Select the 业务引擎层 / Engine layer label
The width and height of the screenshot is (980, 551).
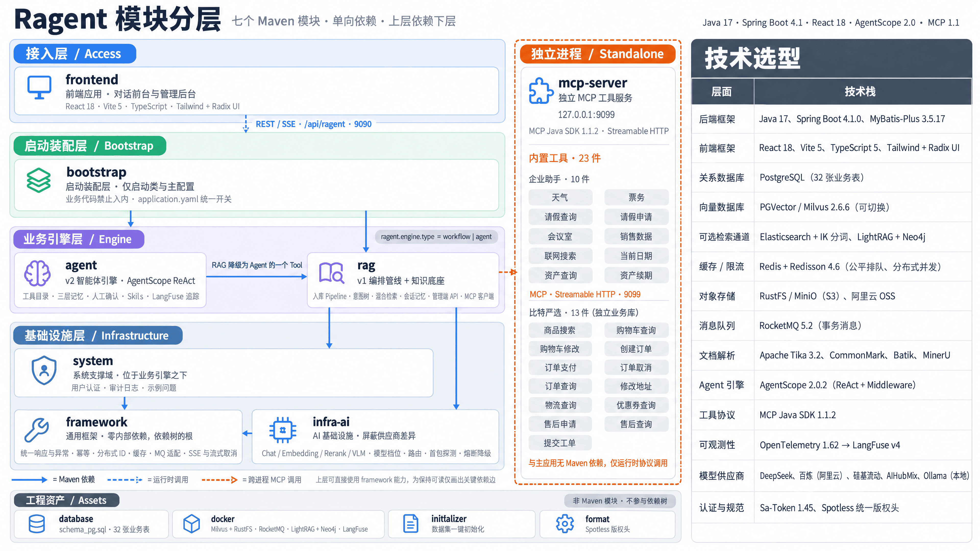pos(79,239)
